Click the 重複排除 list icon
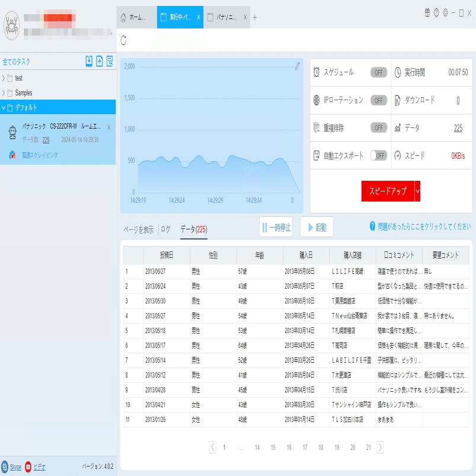Viewport: 476px width, 476px height. click(x=317, y=128)
